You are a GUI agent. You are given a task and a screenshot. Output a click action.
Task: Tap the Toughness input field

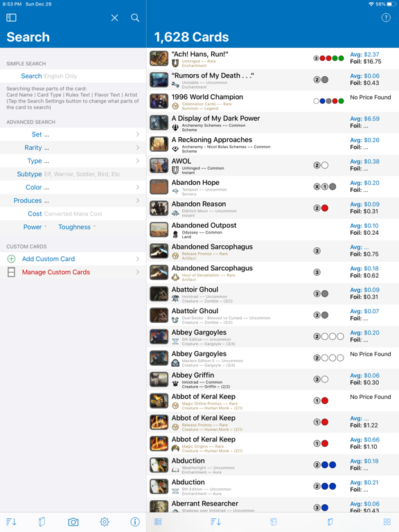(x=94, y=227)
